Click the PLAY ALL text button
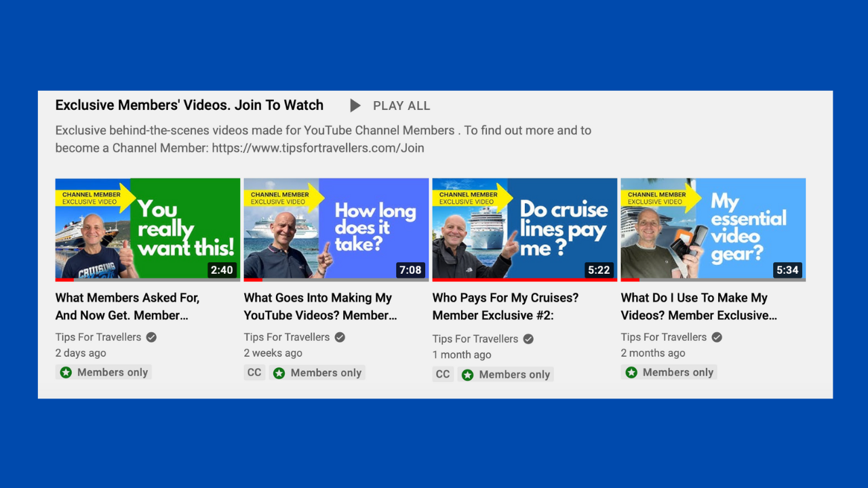 click(401, 106)
